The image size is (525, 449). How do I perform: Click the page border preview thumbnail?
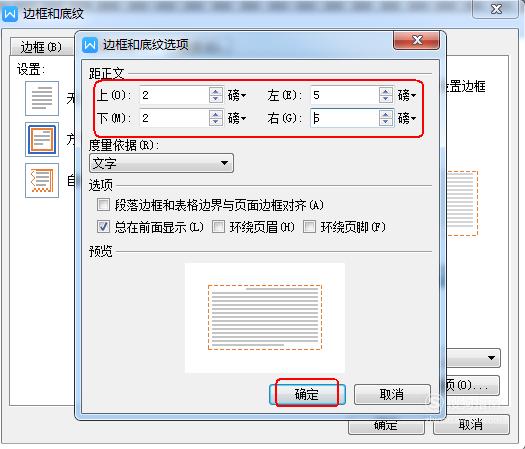point(265,317)
